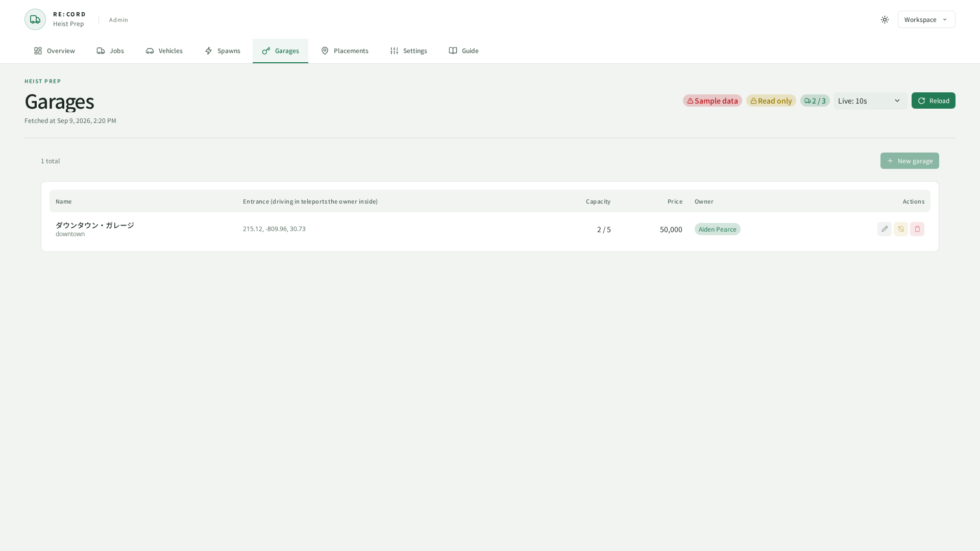Click the yellow unassign owner icon

click(901, 229)
